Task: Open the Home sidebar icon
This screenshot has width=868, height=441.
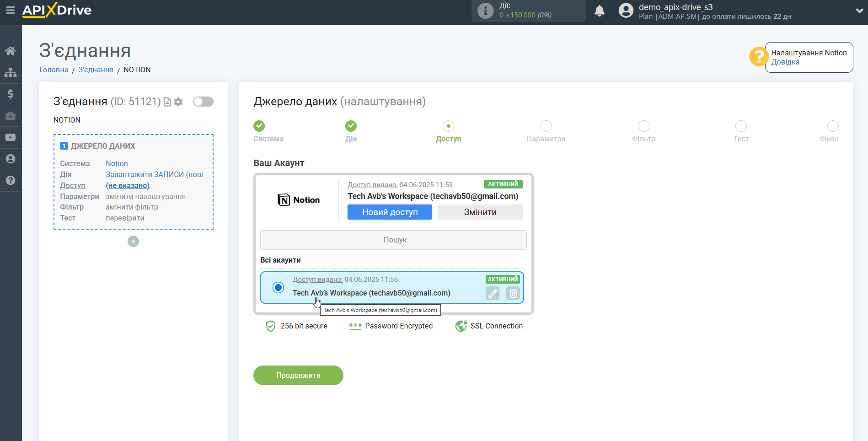Action: pyautogui.click(x=11, y=51)
